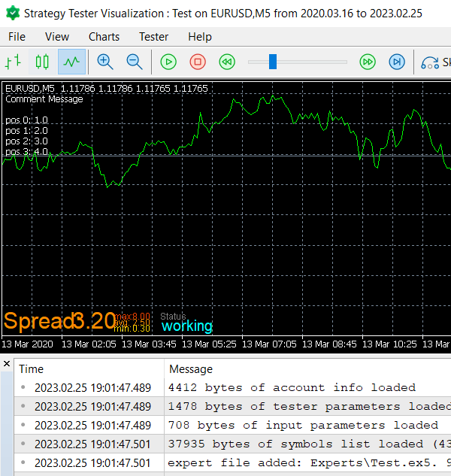
Task: Zoom in on the chart
Action: click(x=105, y=62)
